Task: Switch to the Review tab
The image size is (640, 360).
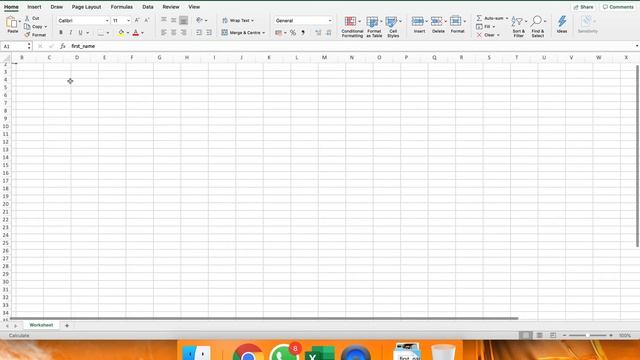Action: (x=171, y=7)
